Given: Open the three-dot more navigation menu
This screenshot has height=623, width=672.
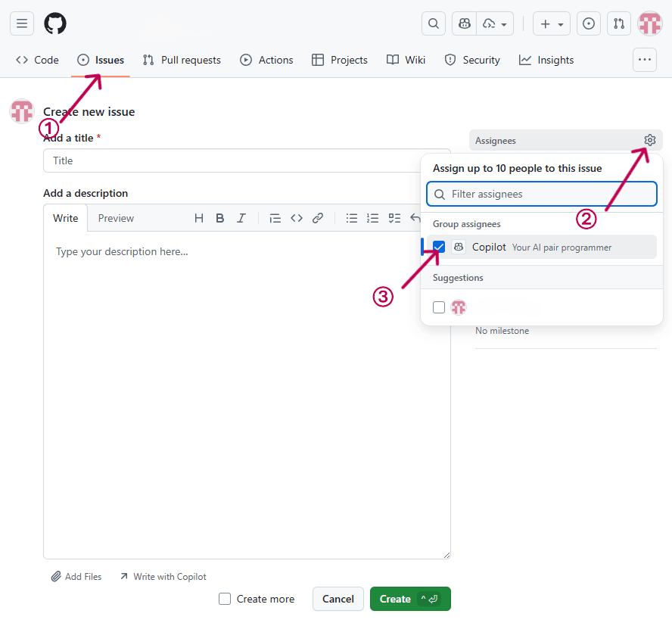Looking at the screenshot, I should click(645, 60).
